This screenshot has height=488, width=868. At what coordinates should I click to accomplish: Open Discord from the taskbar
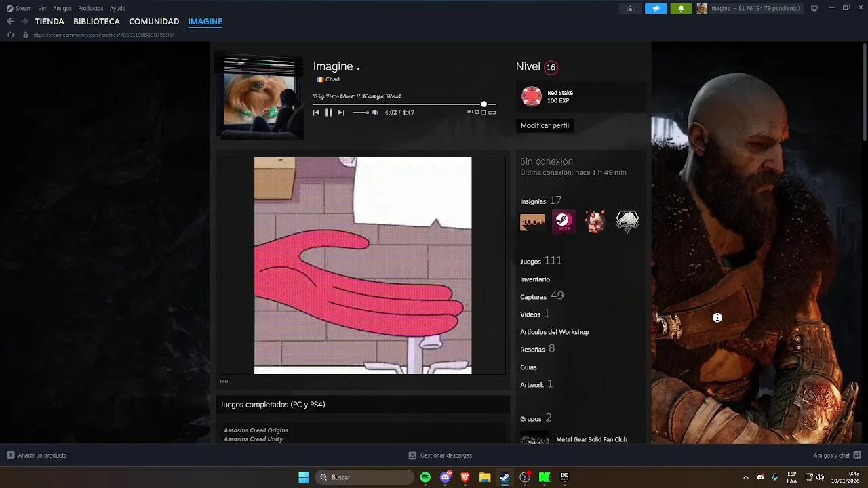(446, 477)
